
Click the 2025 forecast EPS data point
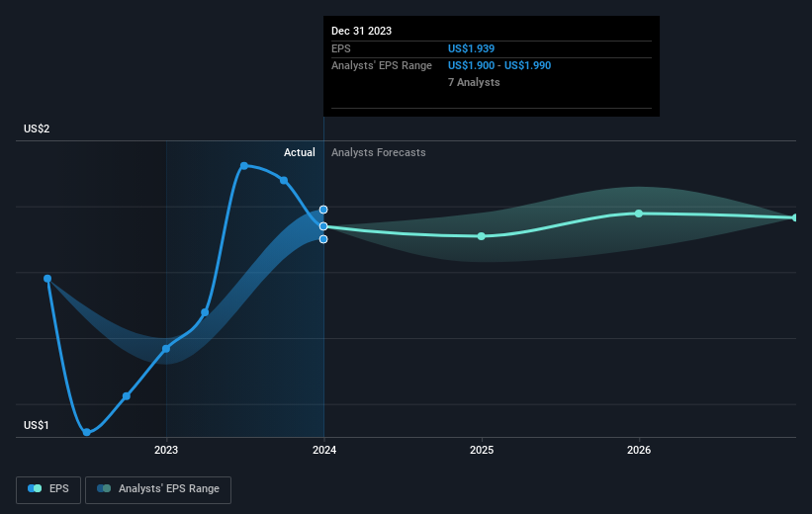coord(481,236)
